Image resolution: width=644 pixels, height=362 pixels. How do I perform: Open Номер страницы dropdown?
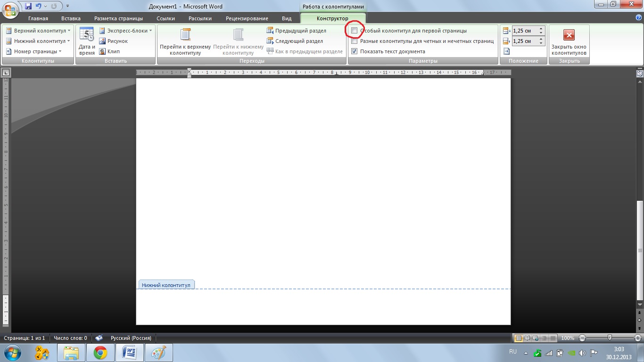click(34, 51)
